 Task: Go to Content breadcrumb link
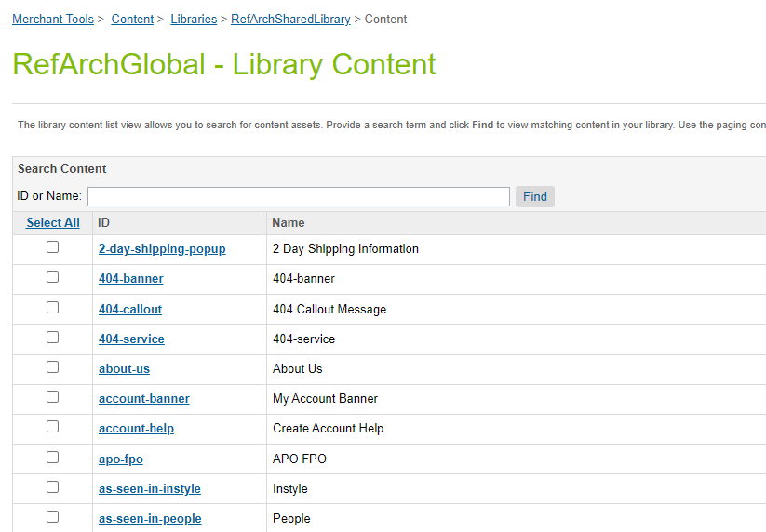(x=132, y=19)
